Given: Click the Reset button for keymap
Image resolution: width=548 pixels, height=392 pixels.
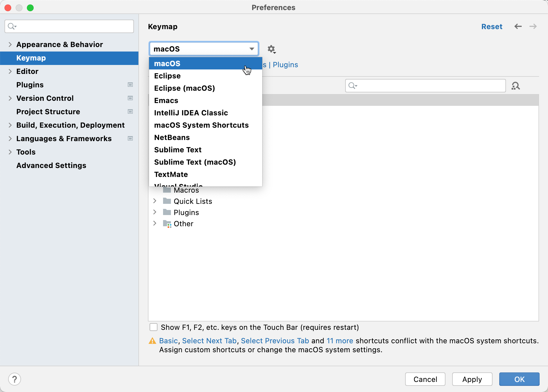Looking at the screenshot, I should [491, 27].
